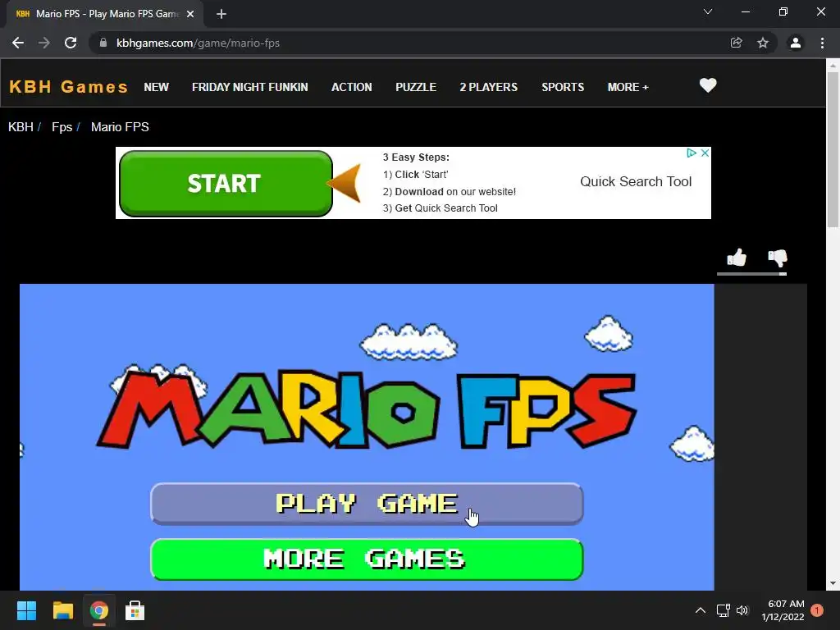Viewport: 840px width, 630px height.
Task: Dislike the game with thumbs down
Action: coord(778,258)
